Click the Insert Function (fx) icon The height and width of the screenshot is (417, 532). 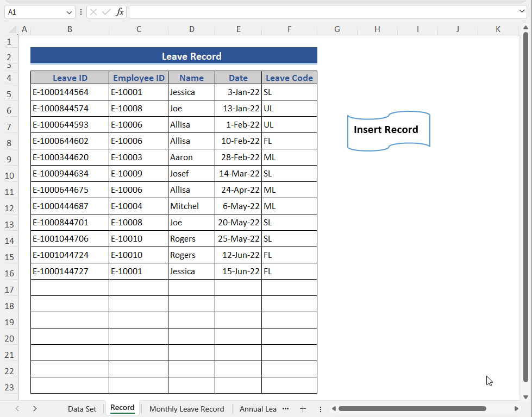click(120, 12)
